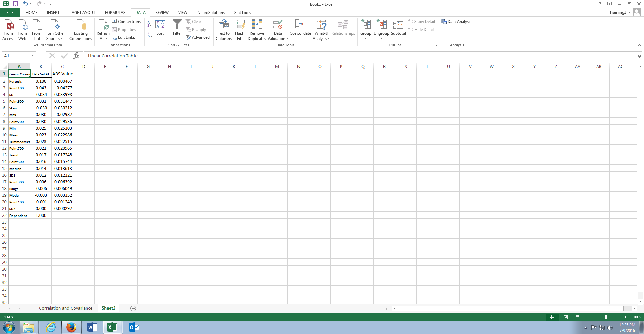
Task: Click the ABS Value header cell
Action: [62, 74]
